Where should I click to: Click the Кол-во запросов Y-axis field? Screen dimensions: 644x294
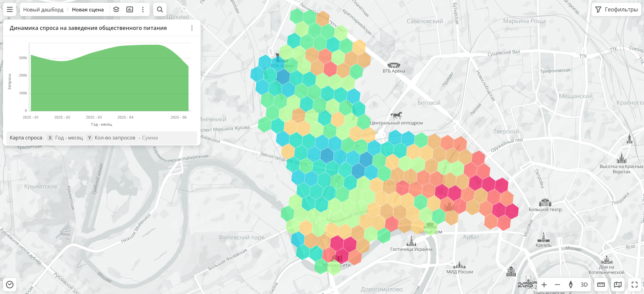click(115, 138)
